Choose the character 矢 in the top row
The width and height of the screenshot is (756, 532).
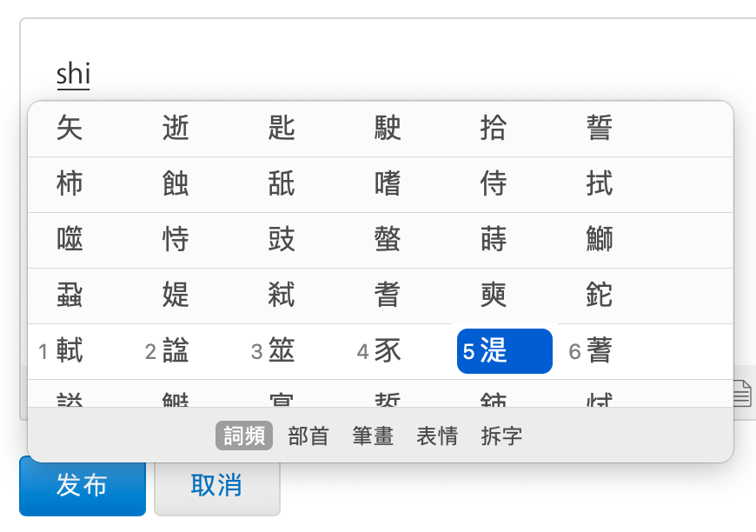pyautogui.click(x=70, y=129)
